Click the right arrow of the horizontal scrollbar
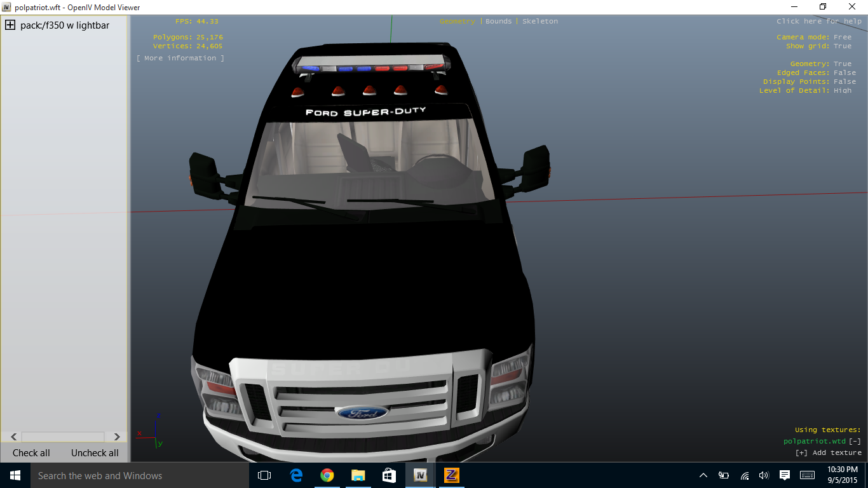The width and height of the screenshot is (868, 488). (x=117, y=437)
